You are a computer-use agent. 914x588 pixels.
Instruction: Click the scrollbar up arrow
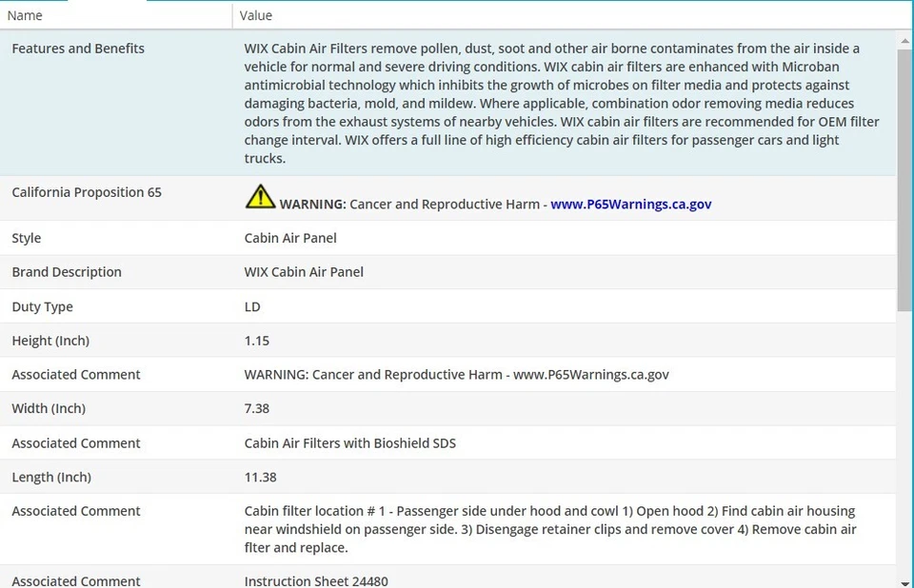point(904,41)
